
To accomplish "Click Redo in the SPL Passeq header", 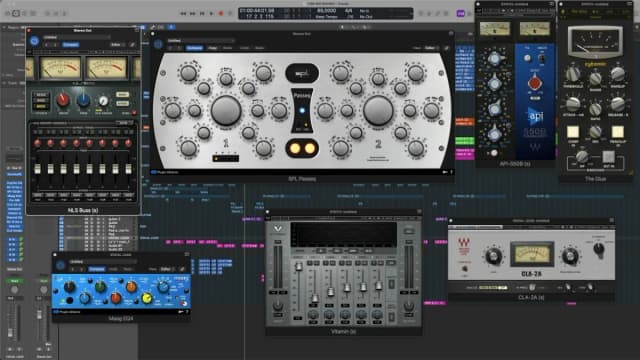I will [x=260, y=48].
